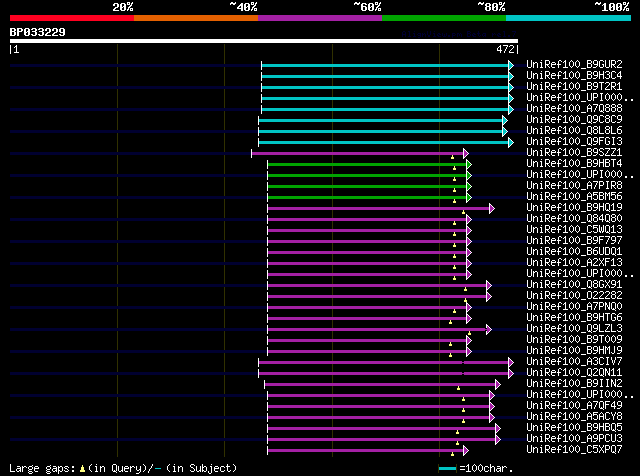Select the UniRef100_A7PIR8 hit name

pyautogui.click(x=574, y=186)
